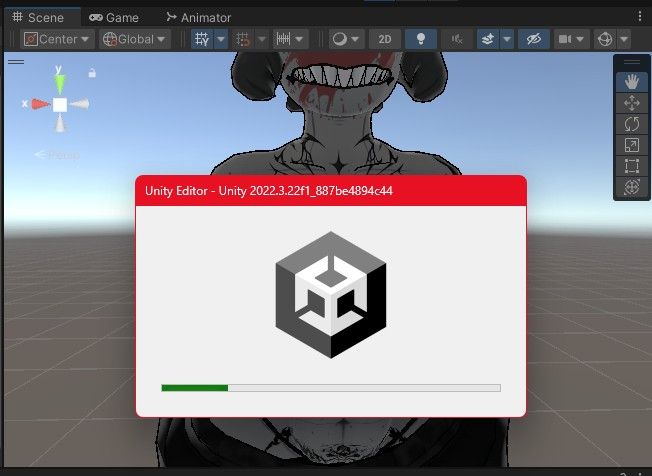Open the Game tab
This screenshot has height=476, width=652.
point(114,17)
